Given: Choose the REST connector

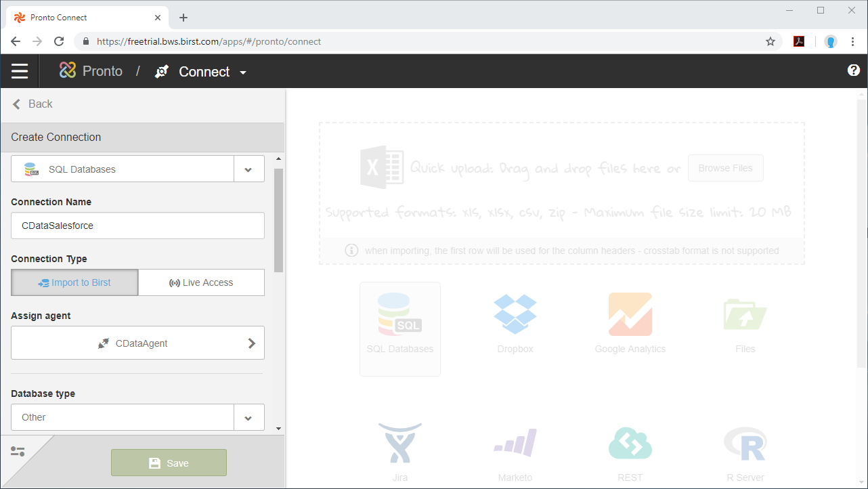Looking at the screenshot, I should 630,450.
